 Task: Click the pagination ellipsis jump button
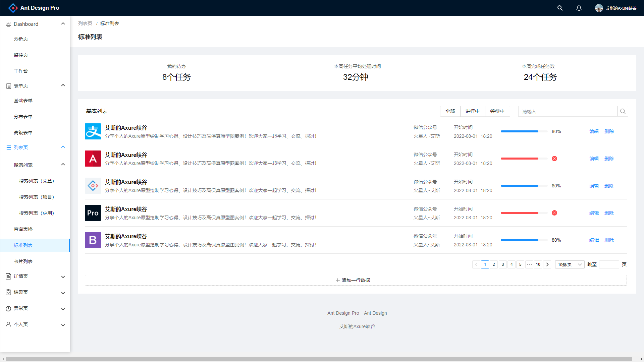[x=529, y=264]
